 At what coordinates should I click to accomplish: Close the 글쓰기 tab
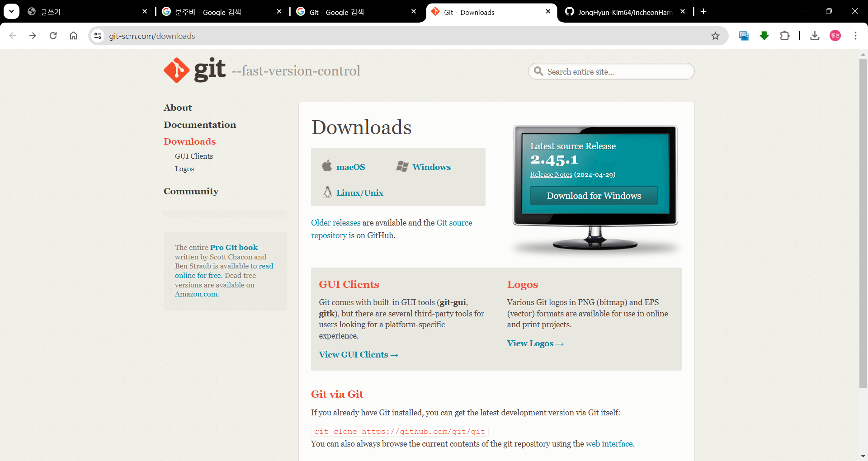tap(145, 12)
